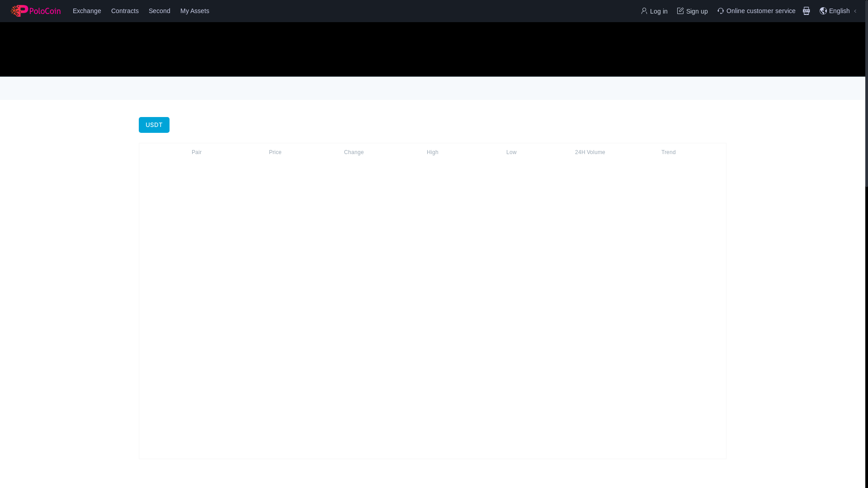Image resolution: width=868 pixels, height=488 pixels.
Task: Expand the English language dropdown
Action: tap(838, 11)
